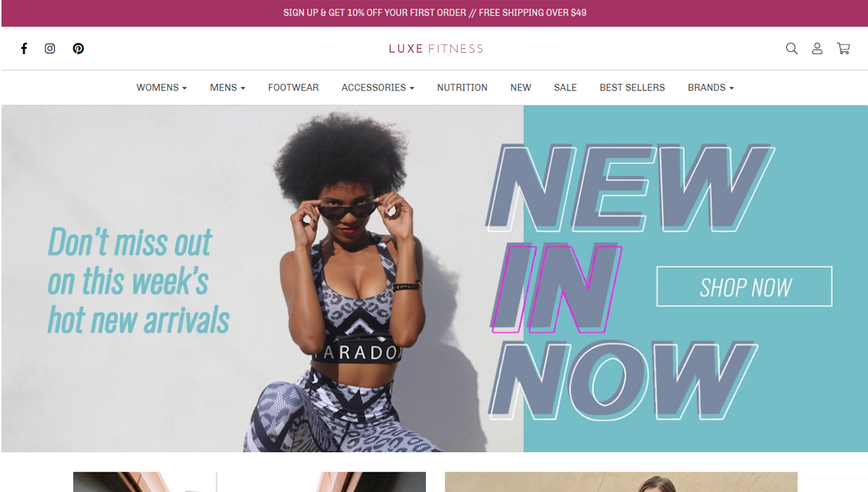Open the bottom left product thumbnail

(x=250, y=482)
